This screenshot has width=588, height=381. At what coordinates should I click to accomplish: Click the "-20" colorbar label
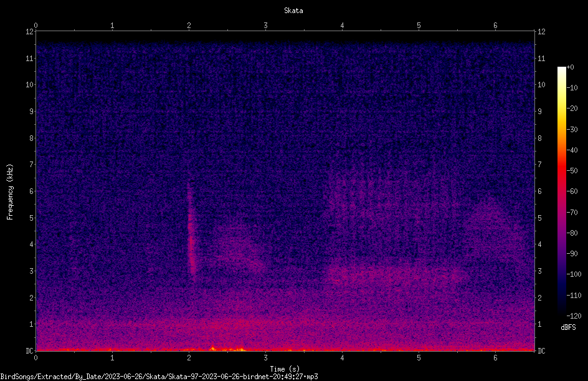(572, 109)
